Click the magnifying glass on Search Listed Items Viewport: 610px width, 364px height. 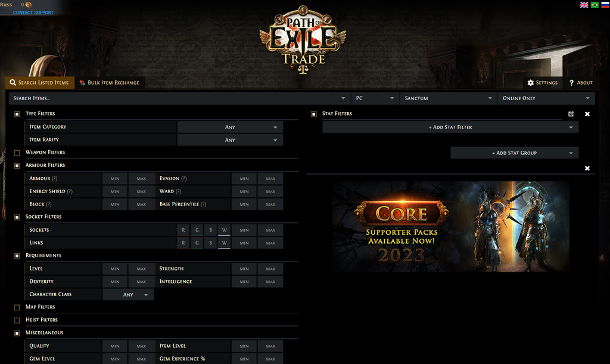coord(13,82)
